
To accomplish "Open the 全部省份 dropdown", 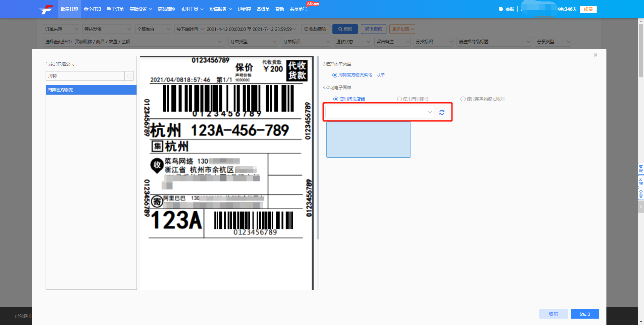I will coord(153,29).
